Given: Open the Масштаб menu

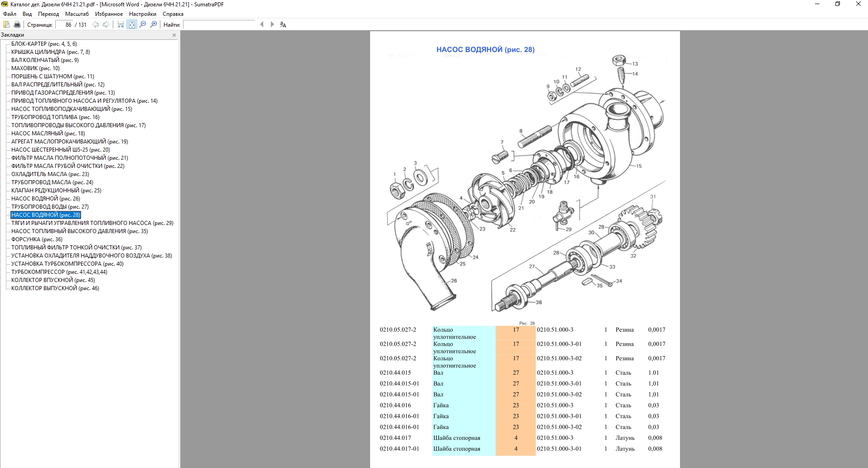Looking at the screenshot, I should coord(77,14).
